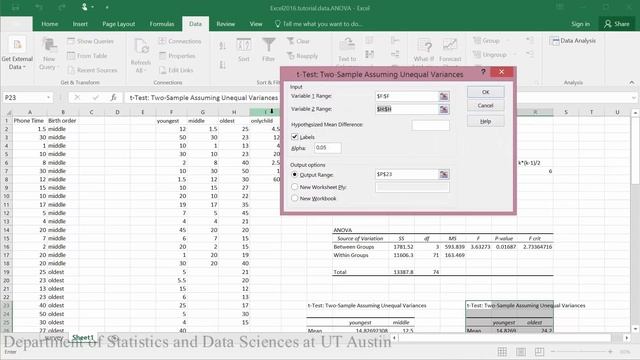Click the 'Phone Time' header cell
The image size is (640, 360).
click(x=29, y=121)
